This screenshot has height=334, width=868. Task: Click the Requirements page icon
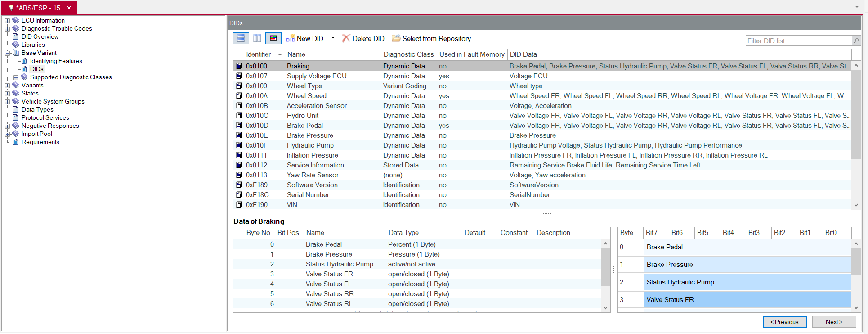click(x=16, y=142)
